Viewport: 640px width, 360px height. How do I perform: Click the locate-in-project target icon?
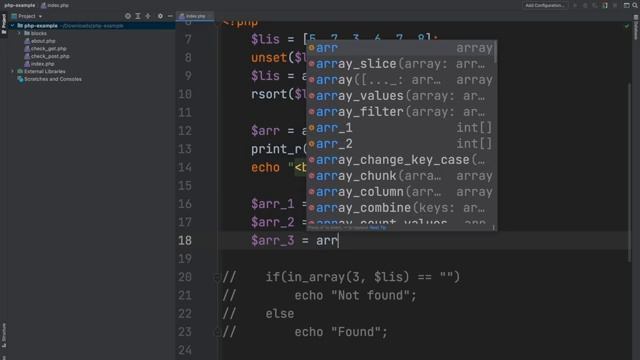coord(128,16)
